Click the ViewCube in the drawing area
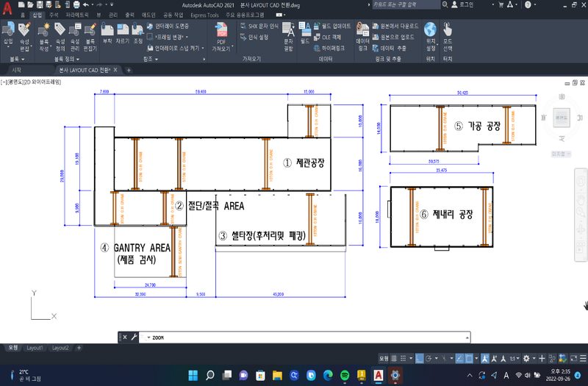 (562, 117)
